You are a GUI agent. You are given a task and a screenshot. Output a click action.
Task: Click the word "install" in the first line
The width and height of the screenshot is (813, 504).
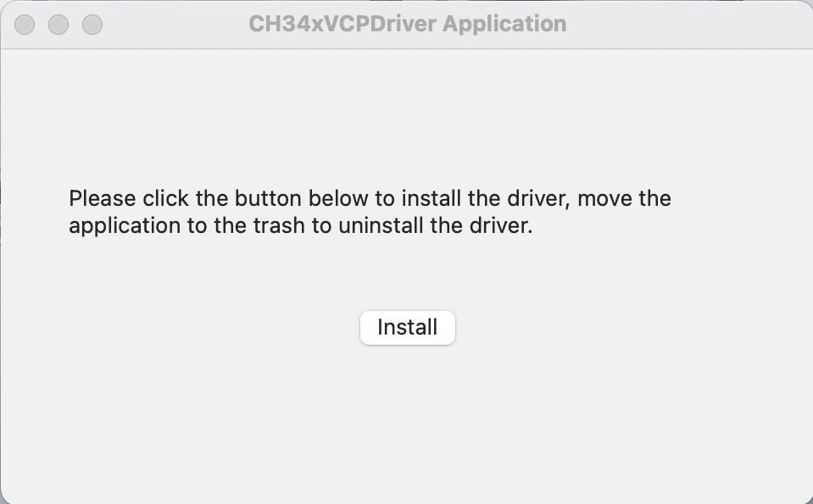[432, 198]
